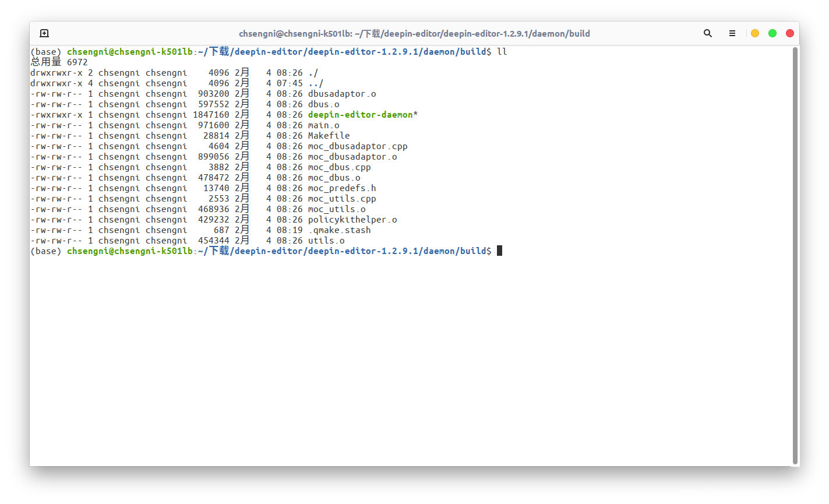This screenshot has height=504, width=829.
Task: Click the window title bar text
Action: tap(414, 34)
